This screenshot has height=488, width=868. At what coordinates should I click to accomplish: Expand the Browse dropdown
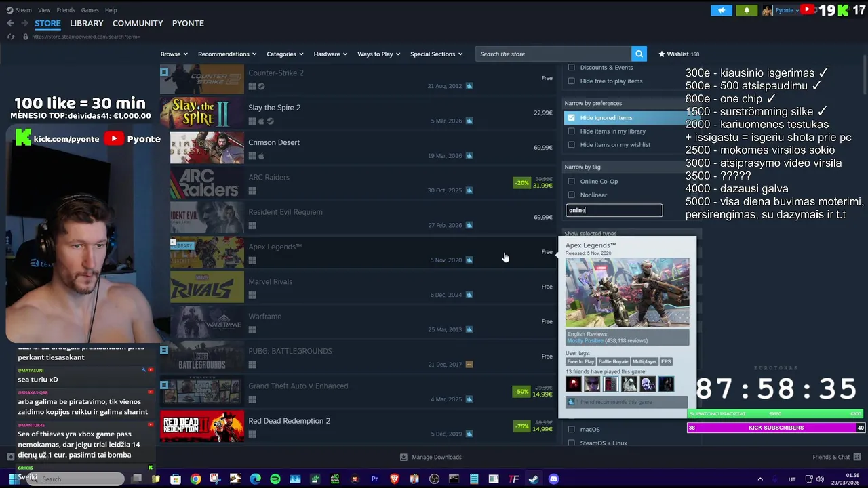click(x=174, y=54)
